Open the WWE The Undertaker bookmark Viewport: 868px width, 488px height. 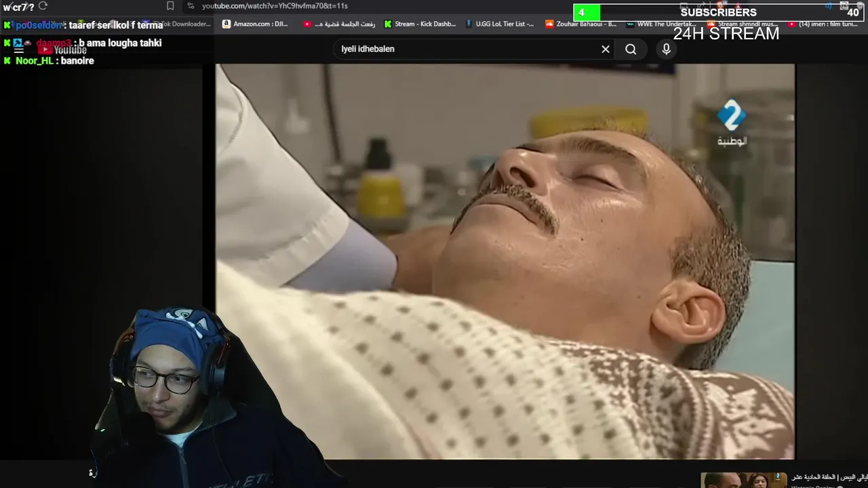click(662, 24)
